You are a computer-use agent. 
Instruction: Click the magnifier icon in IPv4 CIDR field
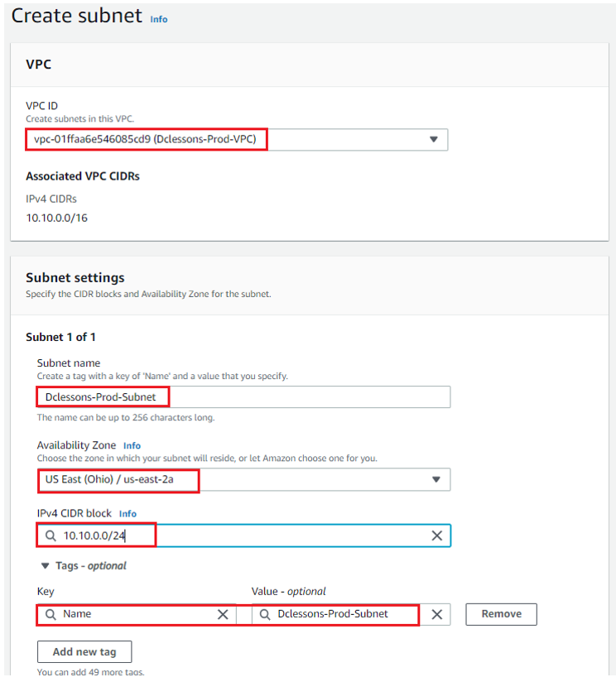51,536
